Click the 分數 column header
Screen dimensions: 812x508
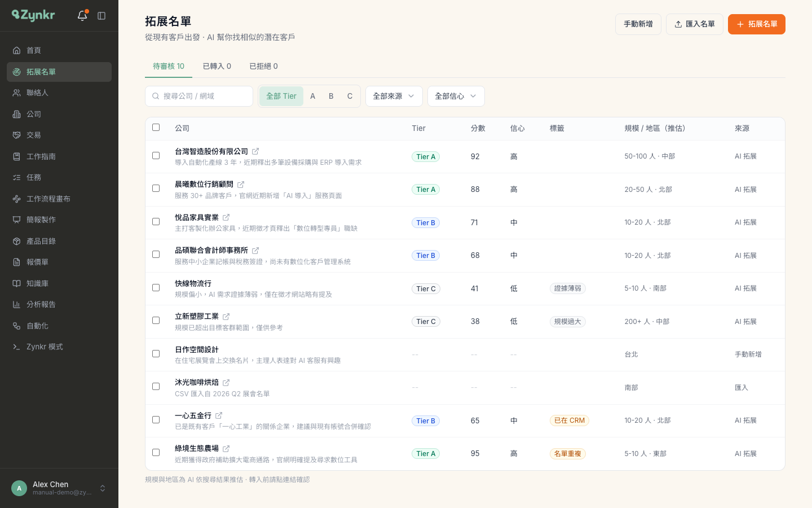click(x=478, y=128)
